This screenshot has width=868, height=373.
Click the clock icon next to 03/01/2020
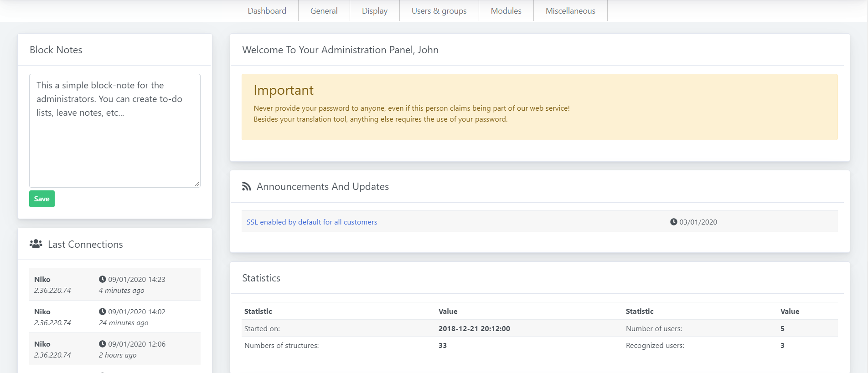pyautogui.click(x=673, y=222)
